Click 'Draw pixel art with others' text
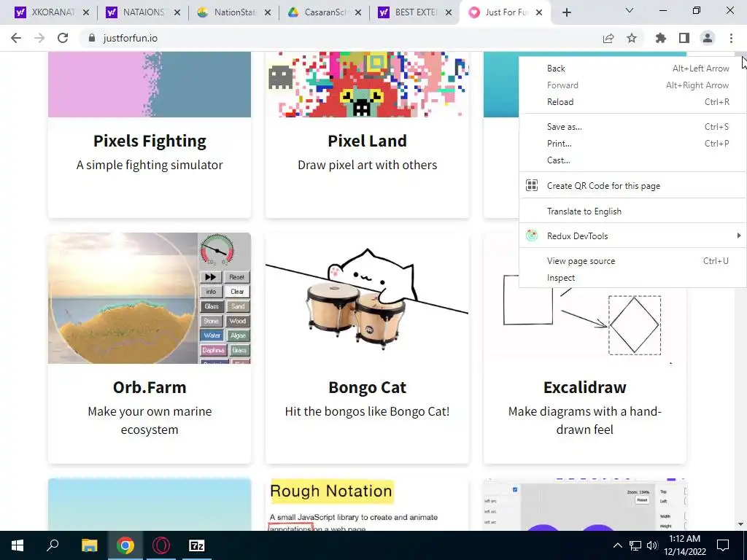This screenshot has height=560, width=747. pos(368,165)
